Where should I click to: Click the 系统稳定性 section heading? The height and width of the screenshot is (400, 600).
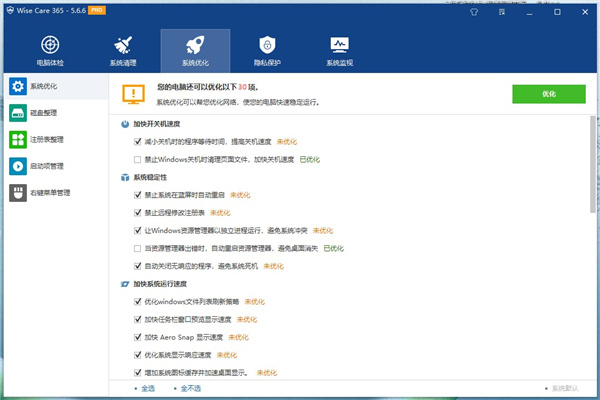click(x=150, y=177)
